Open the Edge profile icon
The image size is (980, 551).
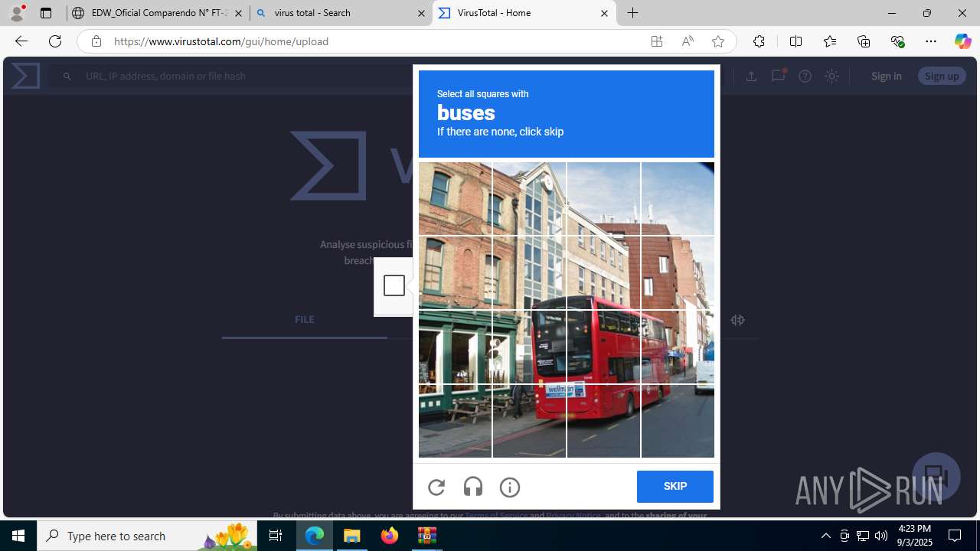point(17,13)
